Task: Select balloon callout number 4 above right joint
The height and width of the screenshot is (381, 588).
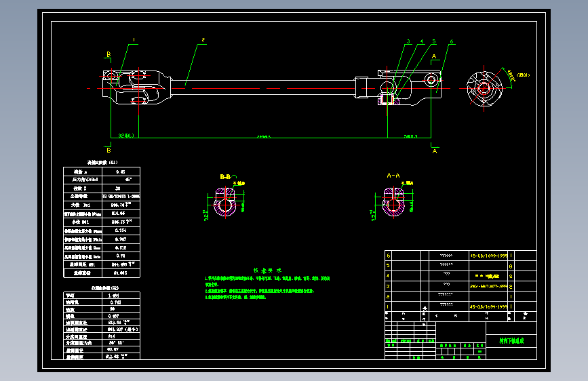Action: 421,41
